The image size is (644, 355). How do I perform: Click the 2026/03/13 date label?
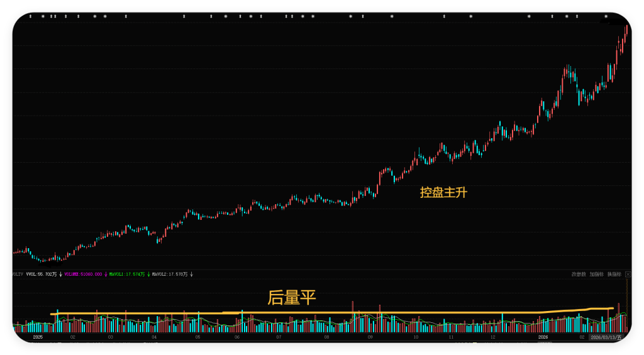click(x=606, y=337)
